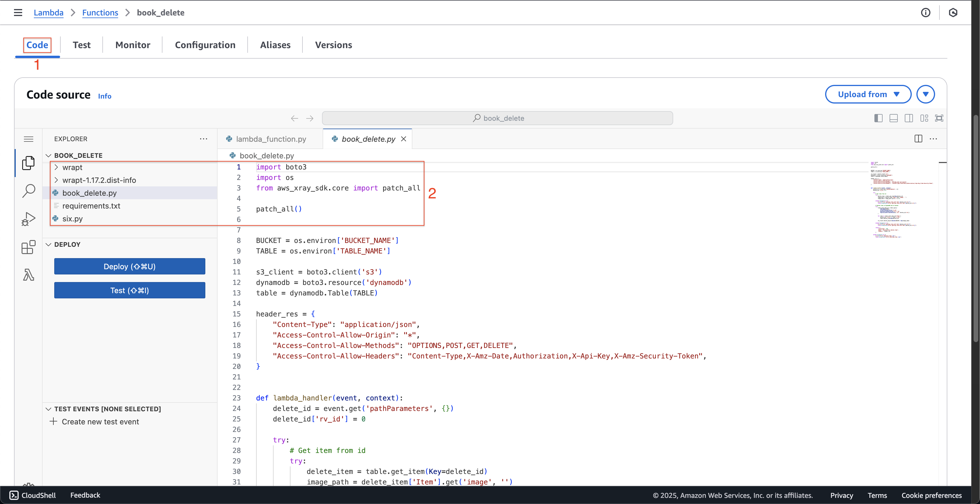Open the Extensions view
This screenshot has height=504, width=980.
29,247
